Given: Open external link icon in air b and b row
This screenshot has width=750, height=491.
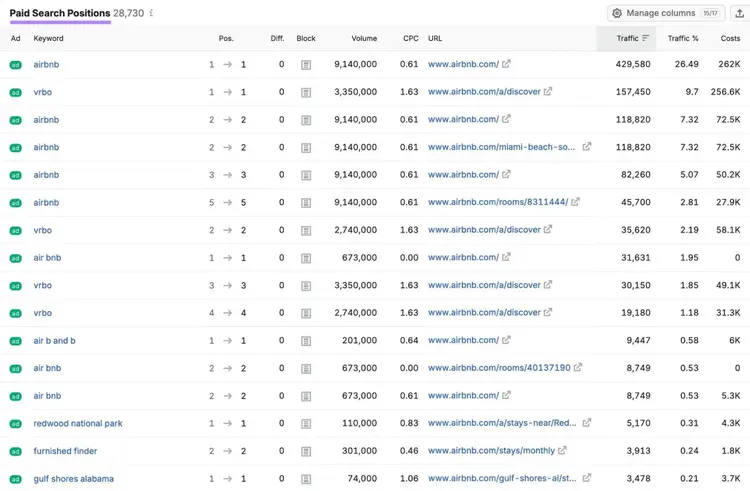Looking at the screenshot, I should 506,340.
